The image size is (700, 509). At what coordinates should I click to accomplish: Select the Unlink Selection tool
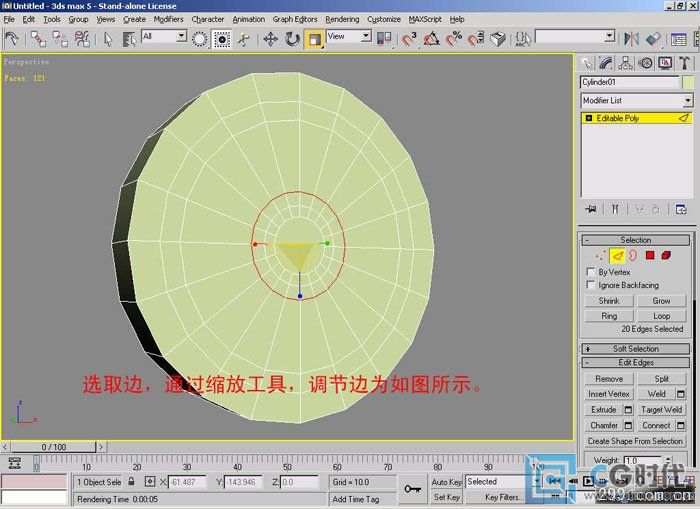(60, 39)
